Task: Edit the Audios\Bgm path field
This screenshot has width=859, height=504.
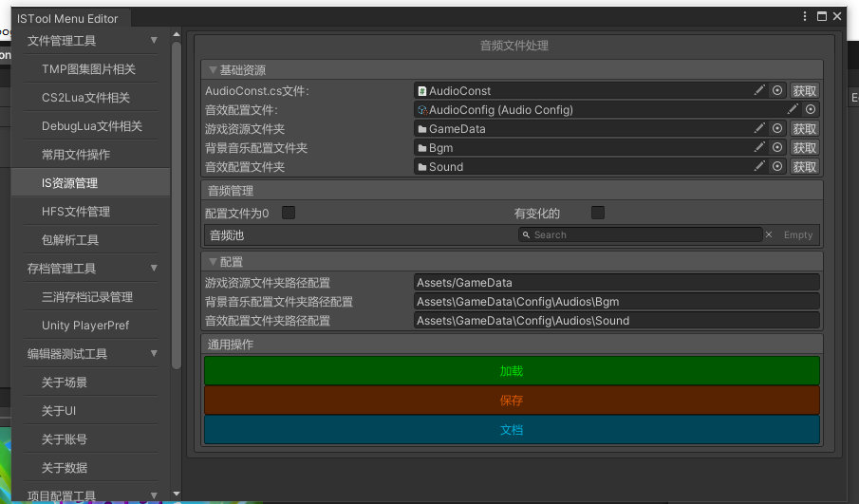Action: click(616, 301)
